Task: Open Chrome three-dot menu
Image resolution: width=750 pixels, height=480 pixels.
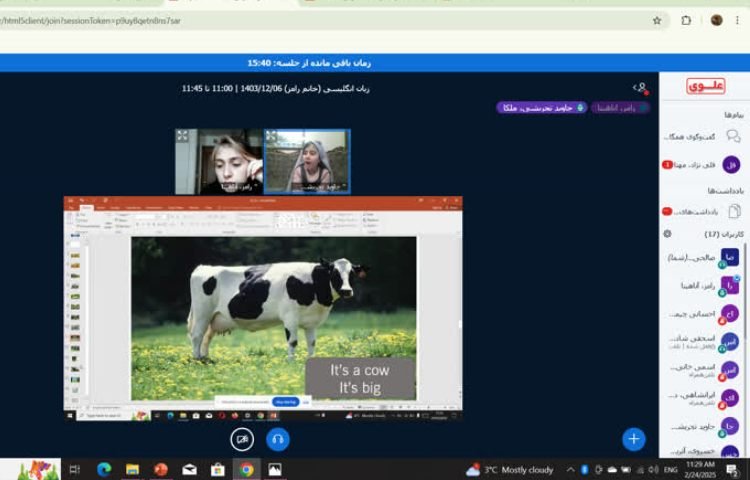Action: click(737, 20)
